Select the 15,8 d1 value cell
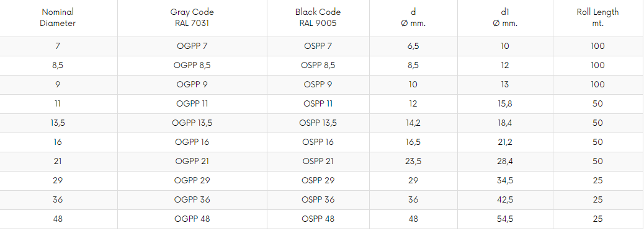Screen dimensions: 644x231 pyautogui.click(x=505, y=104)
